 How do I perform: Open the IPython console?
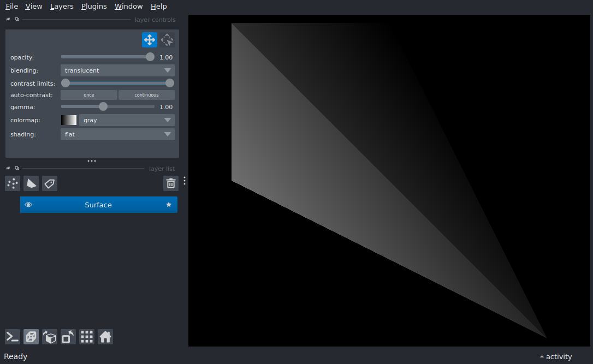[13, 337]
